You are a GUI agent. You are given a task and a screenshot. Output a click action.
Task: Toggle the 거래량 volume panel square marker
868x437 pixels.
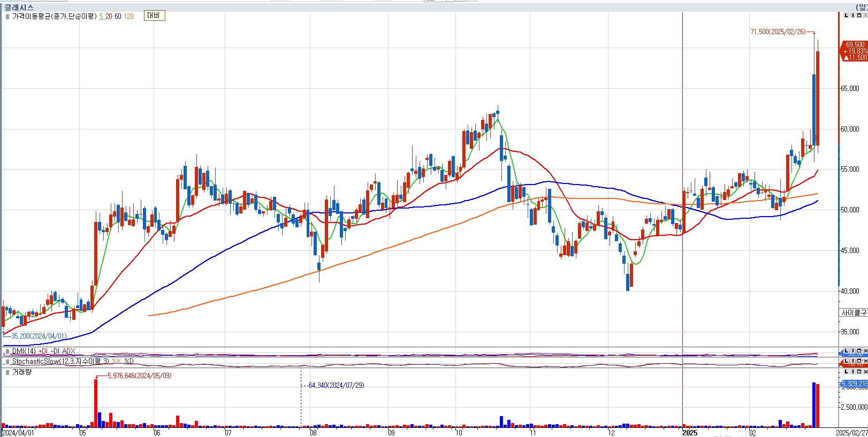tap(7, 372)
